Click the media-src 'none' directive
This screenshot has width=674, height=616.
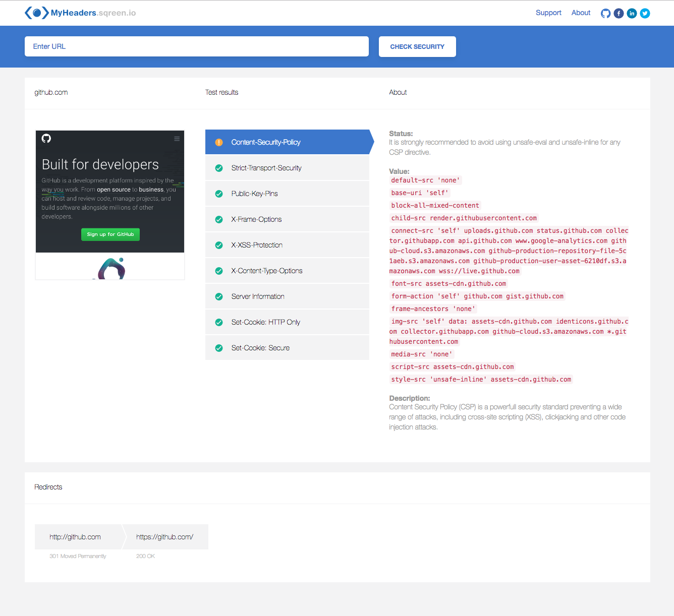click(x=422, y=354)
